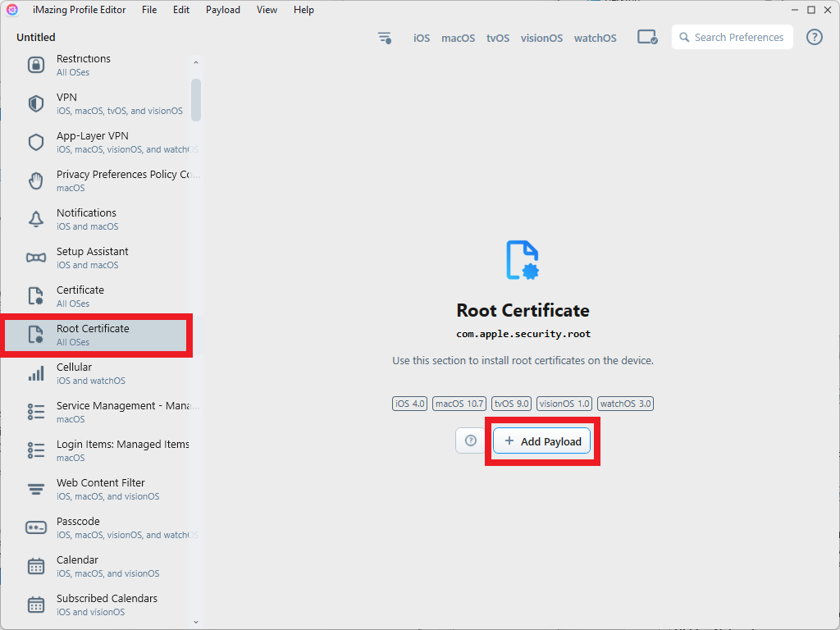Click the VPN shield icon
Image resolution: width=840 pixels, height=630 pixels.
coord(36,103)
